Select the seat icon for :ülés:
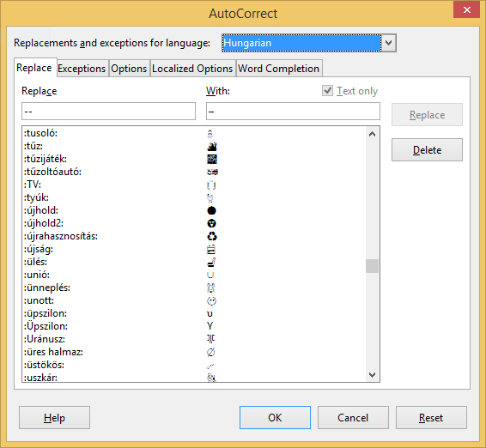Screen dimensions: 486x448 pos(211,263)
